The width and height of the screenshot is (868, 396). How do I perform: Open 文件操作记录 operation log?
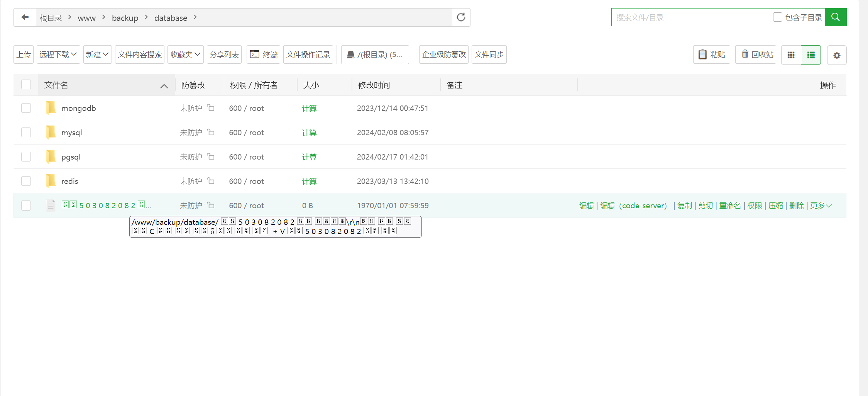pyautogui.click(x=308, y=54)
